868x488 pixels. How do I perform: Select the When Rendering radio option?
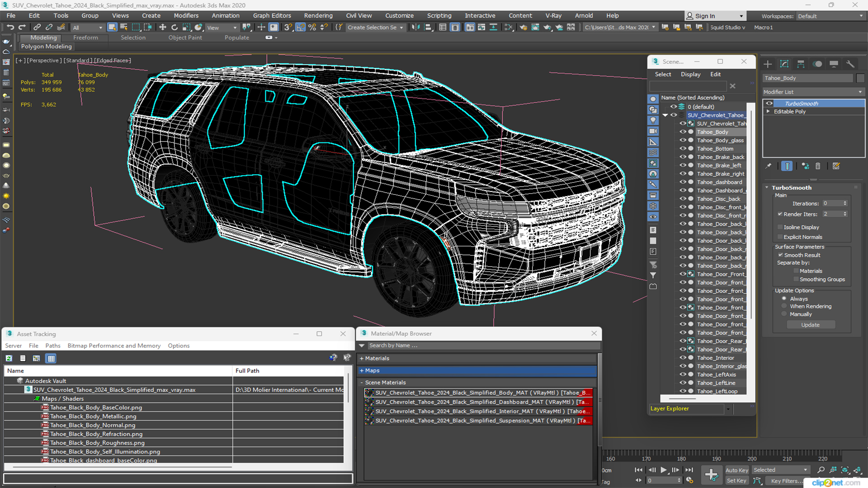click(784, 306)
